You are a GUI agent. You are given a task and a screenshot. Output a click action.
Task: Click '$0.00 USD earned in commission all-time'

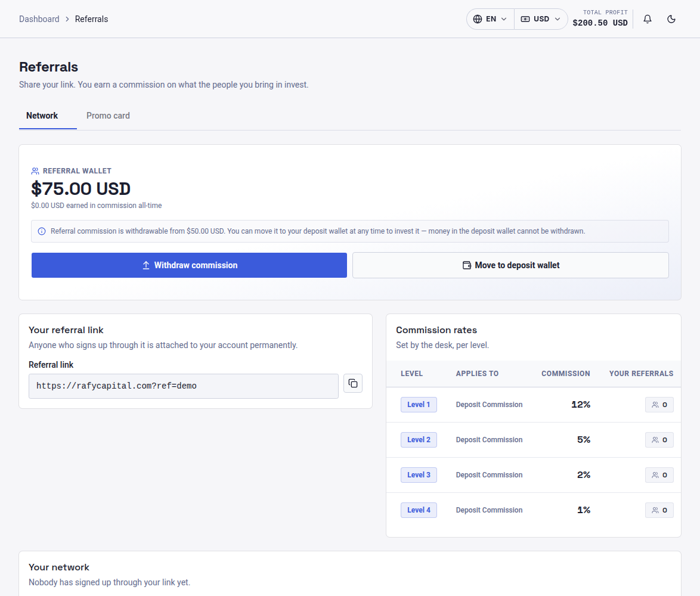[x=97, y=206]
